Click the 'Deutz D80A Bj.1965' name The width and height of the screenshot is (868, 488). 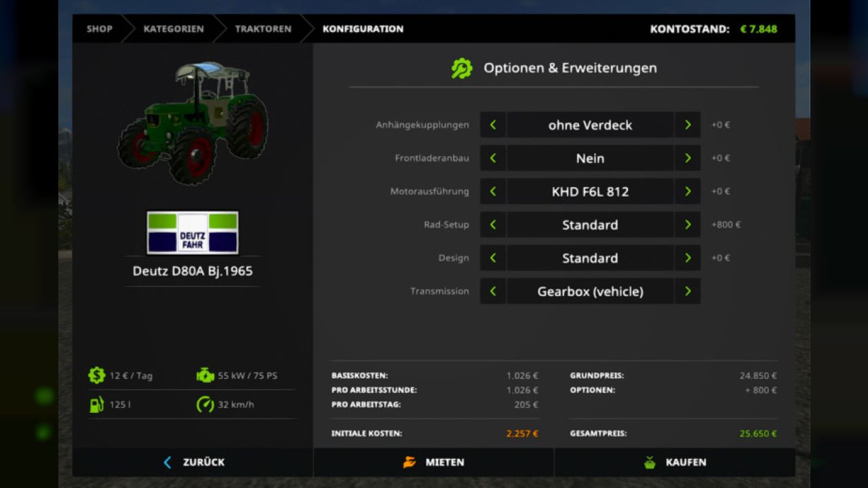[193, 271]
